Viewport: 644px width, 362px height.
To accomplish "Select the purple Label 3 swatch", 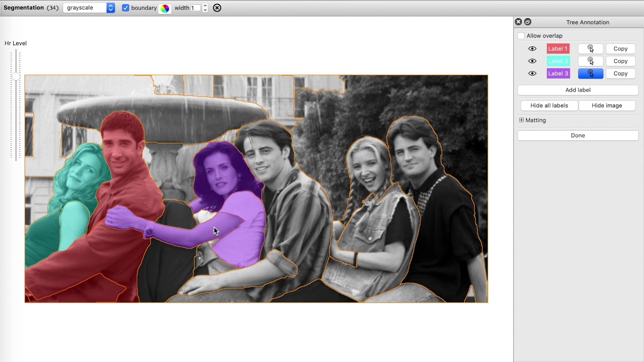I will tap(558, 73).
